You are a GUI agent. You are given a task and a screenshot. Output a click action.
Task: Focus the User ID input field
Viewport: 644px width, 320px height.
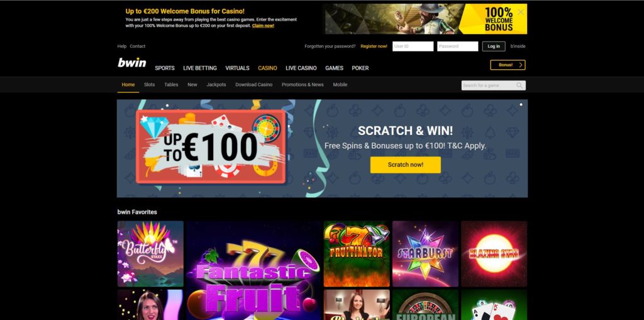click(413, 47)
